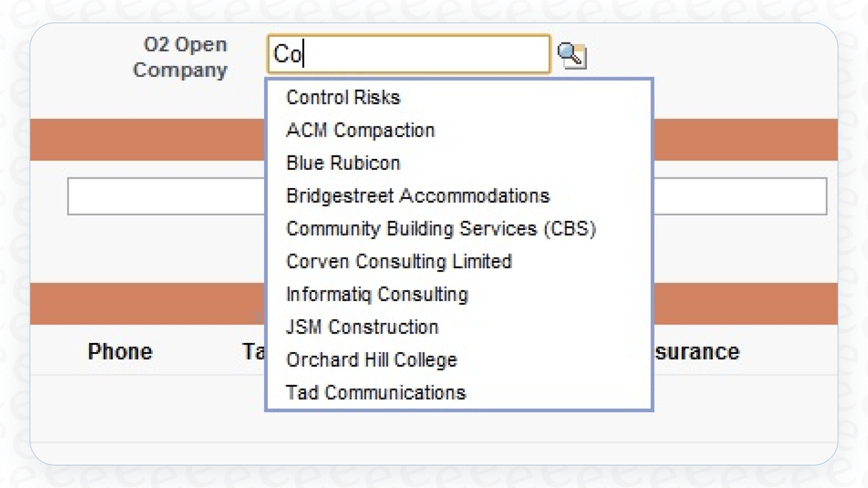Select ACM Compaction company
The image size is (868, 488).
point(360,130)
